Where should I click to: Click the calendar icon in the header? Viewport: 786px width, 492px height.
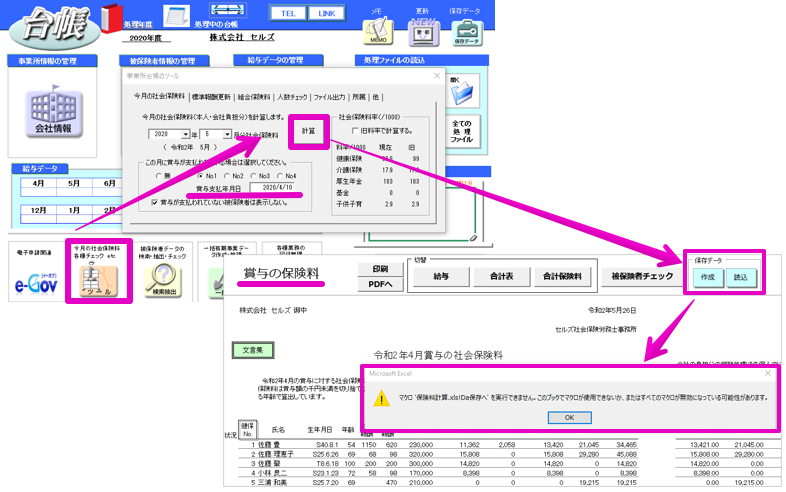click(x=176, y=16)
